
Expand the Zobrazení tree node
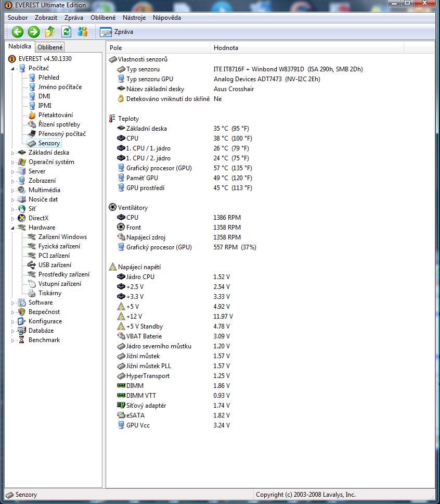[13, 181]
